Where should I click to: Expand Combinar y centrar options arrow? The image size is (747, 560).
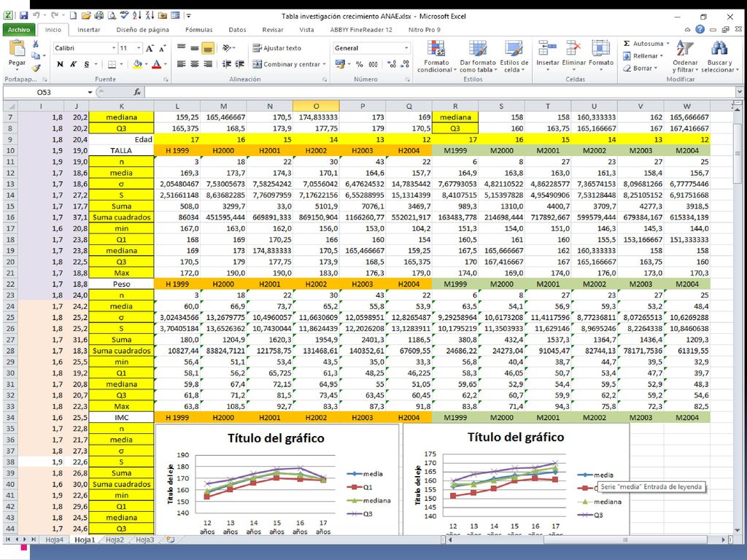[325, 64]
